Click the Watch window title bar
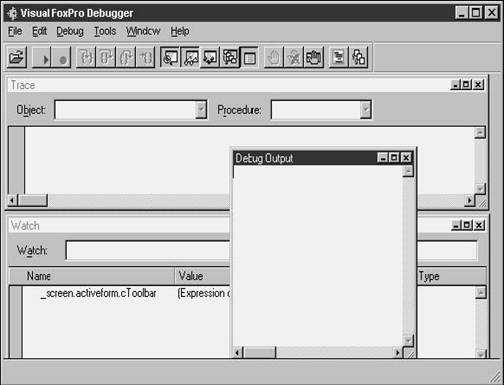The height and width of the screenshot is (385, 504). pos(119,226)
